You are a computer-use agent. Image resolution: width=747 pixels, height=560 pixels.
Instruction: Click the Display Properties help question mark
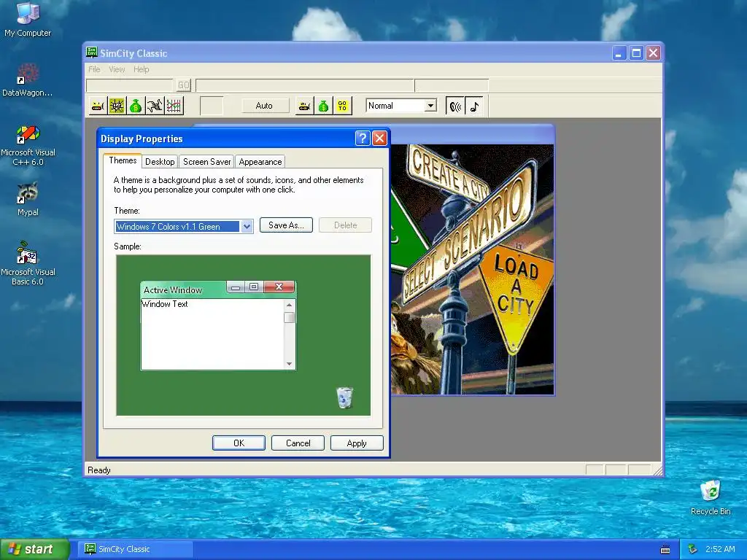click(363, 138)
